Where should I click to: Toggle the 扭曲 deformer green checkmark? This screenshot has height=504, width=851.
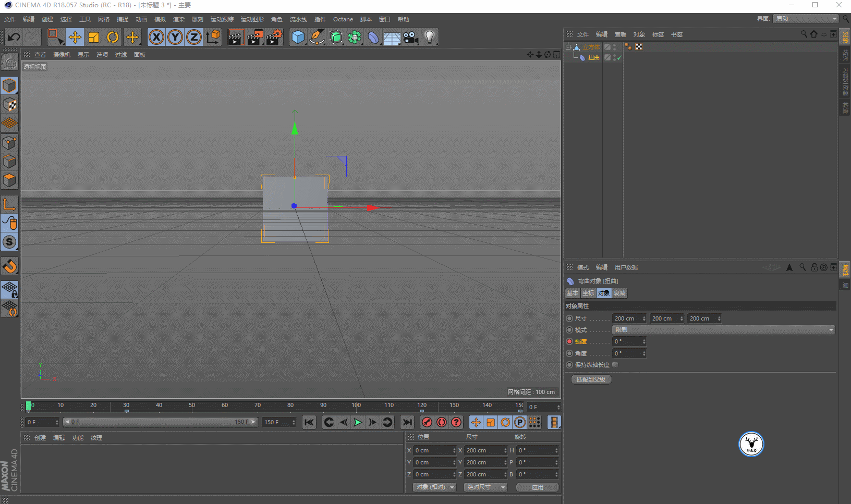619,58
